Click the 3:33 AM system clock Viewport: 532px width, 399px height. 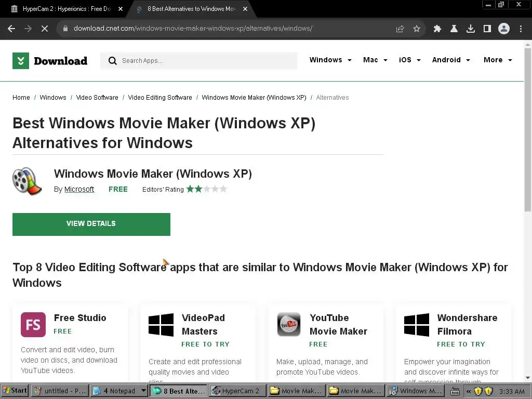tap(512, 391)
